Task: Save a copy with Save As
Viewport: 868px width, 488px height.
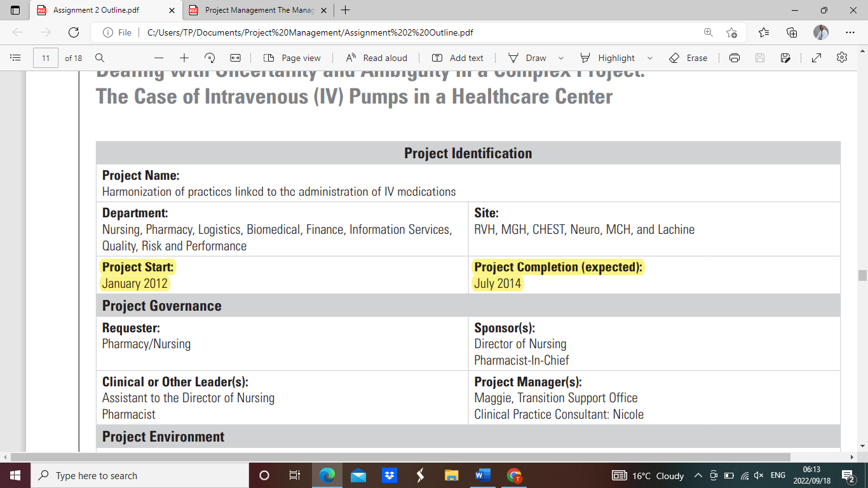Action: [785, 58]
